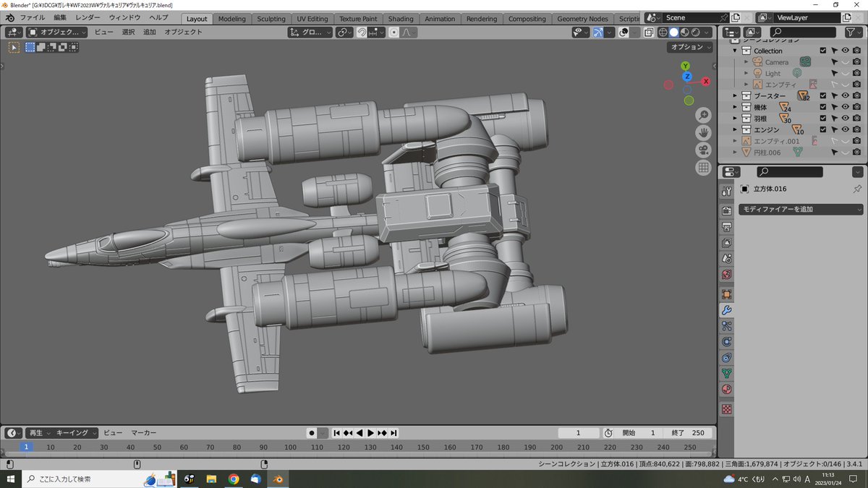Open the View Layer properties tab
868x488 pixels.
click(x=727, y=242)
